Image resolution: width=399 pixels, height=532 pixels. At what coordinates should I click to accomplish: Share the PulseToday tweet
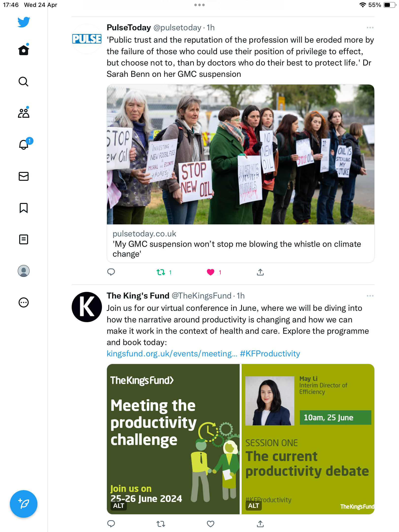pos(260,272)
